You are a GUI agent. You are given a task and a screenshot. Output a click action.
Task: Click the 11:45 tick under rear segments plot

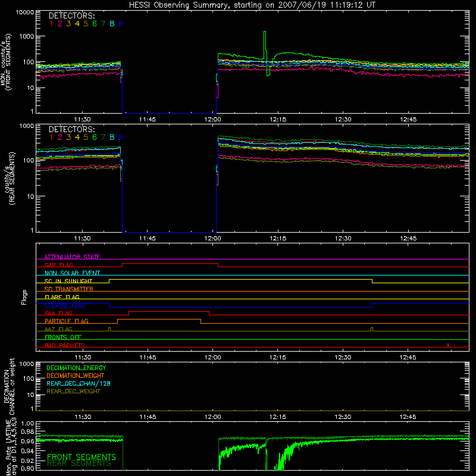[x=147, y=239]
